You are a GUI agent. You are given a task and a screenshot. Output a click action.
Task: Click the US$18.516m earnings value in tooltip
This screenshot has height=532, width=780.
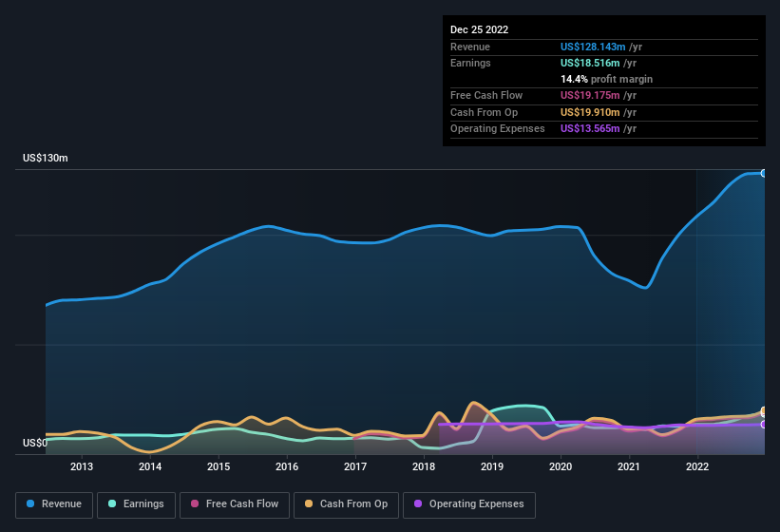click(590, 63)
